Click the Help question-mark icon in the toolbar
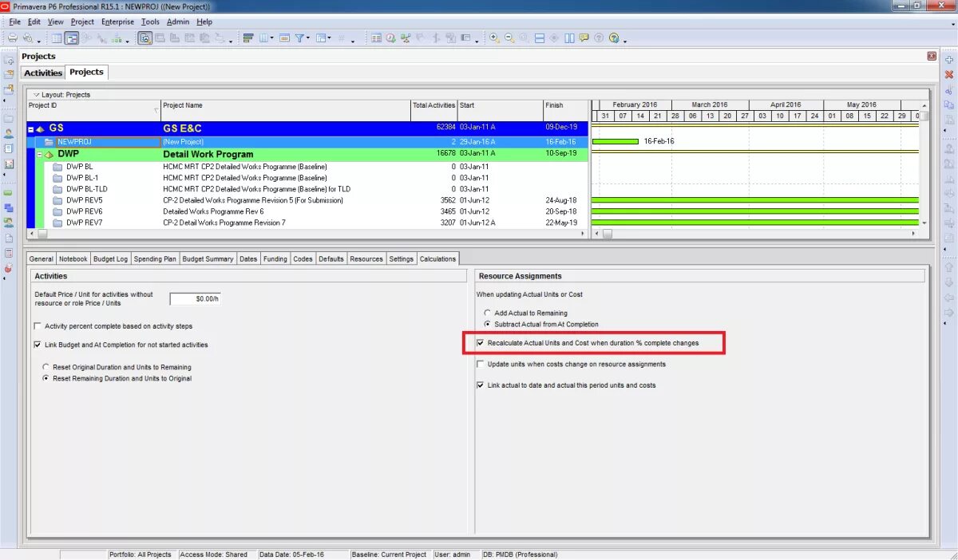 (613, 37)
